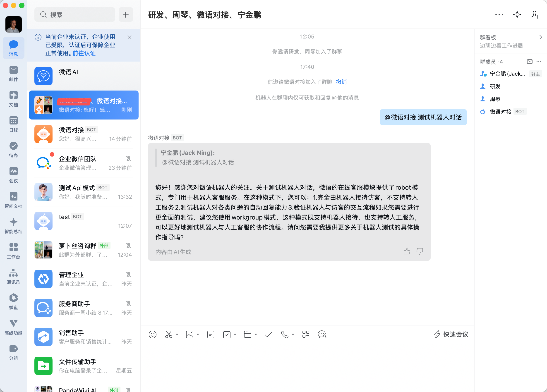Click the scissors screenshot tool
The image size is (547, 392).
pyautogui.click(x=169, y=334)
